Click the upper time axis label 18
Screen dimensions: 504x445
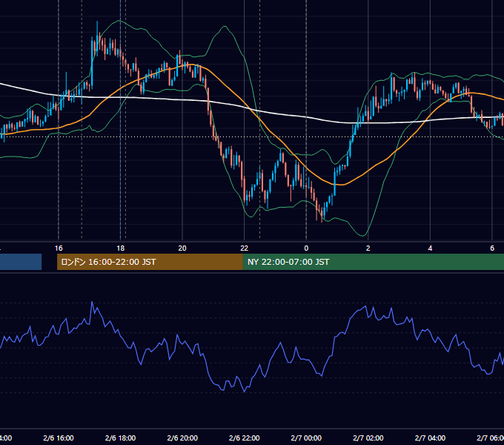tap(121, 248)
